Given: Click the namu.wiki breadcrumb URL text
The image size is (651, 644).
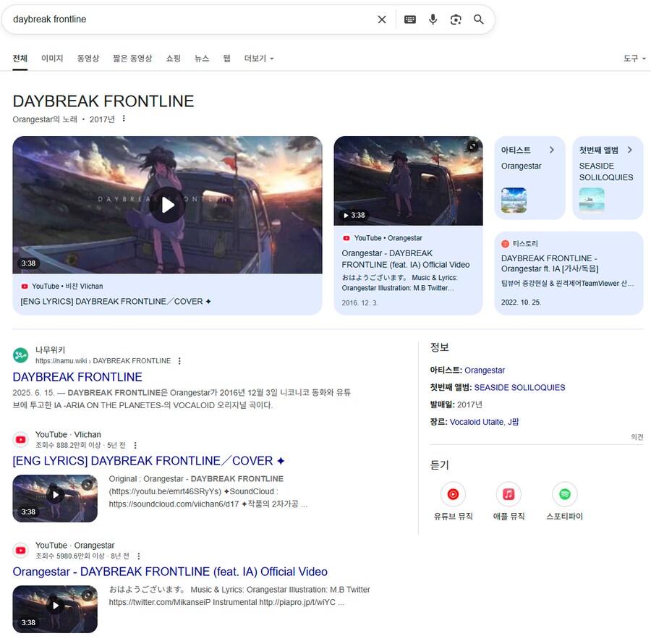Looking at the screenshot, I should click(x=103, y=361).
